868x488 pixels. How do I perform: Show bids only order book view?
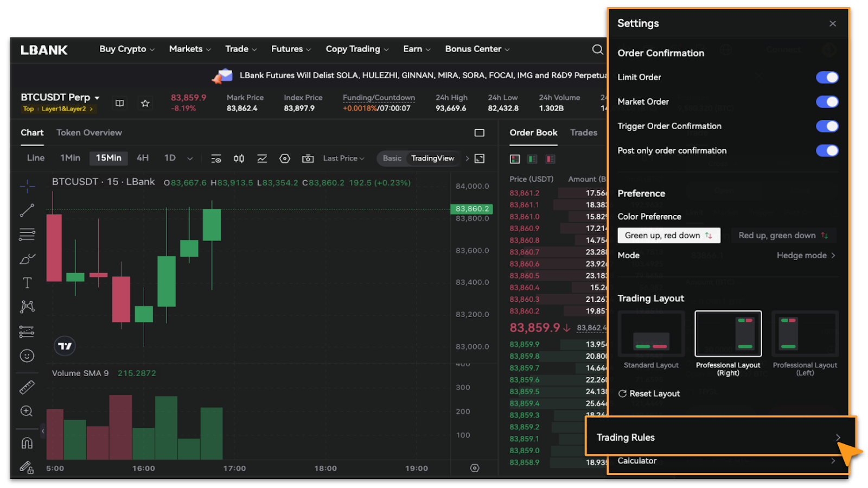tap(533, 159)
